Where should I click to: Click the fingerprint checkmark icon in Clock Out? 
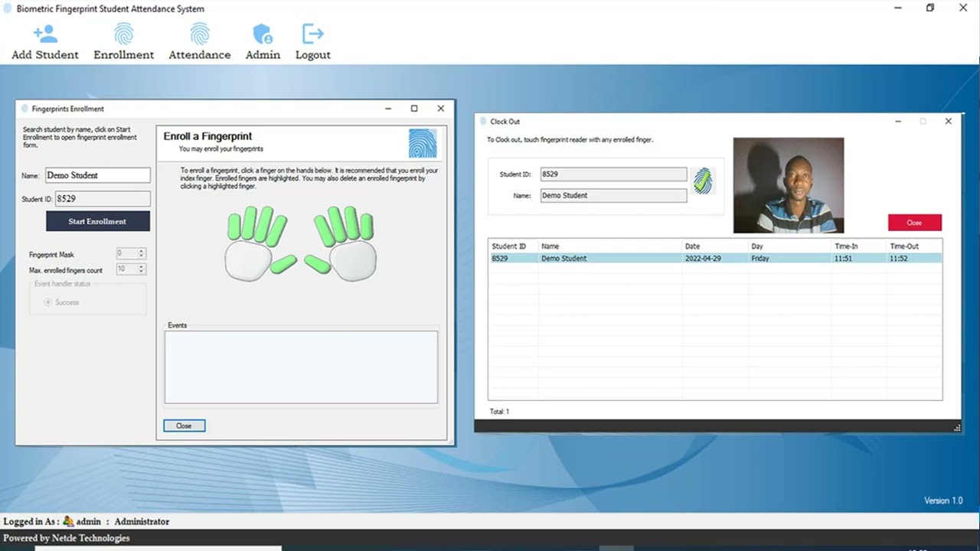(703, 181)
